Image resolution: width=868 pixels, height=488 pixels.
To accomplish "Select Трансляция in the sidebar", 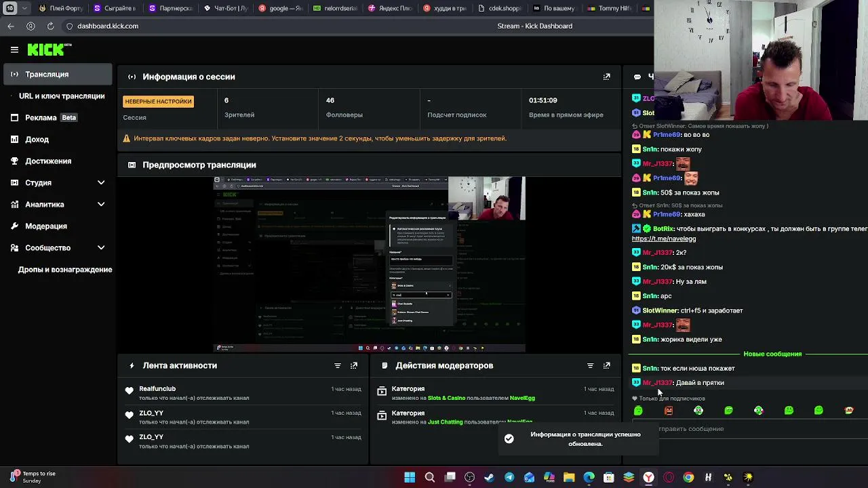I will (58, 74).
